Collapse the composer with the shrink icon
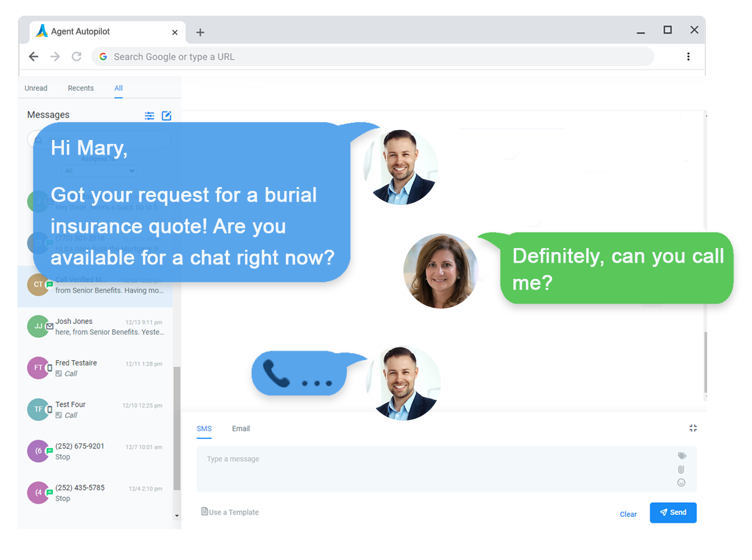Viewport: 752px width, 560px height. tap(693, 428)
